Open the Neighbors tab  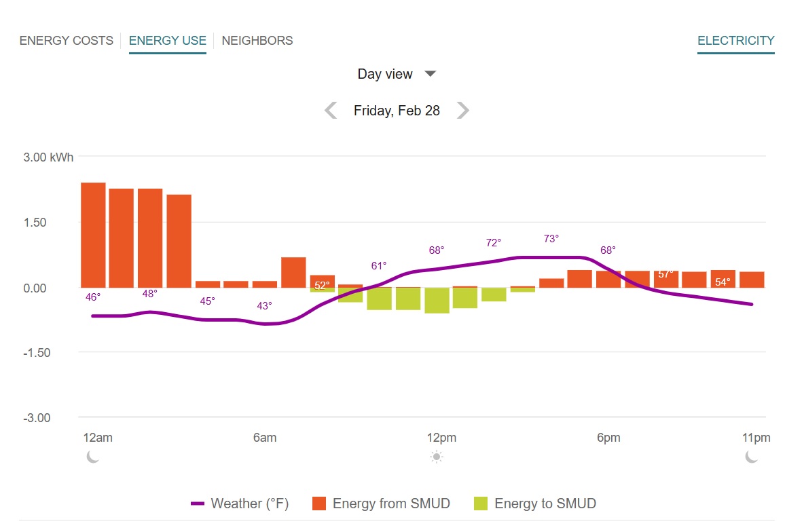tap(257, 41)
